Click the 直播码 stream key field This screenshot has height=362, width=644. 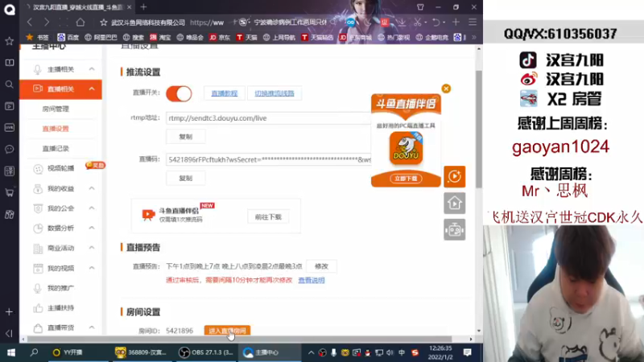(x=269, y=159)
